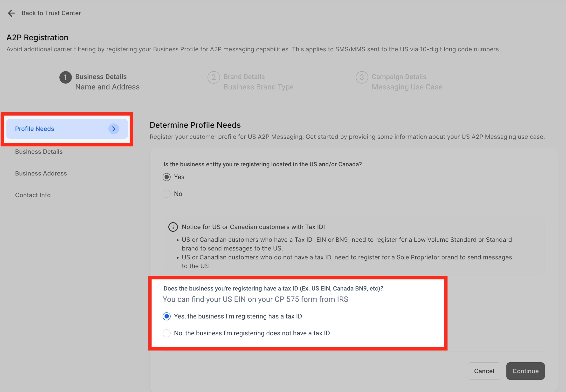Click the Back to Trust Center link

point(51,13)
